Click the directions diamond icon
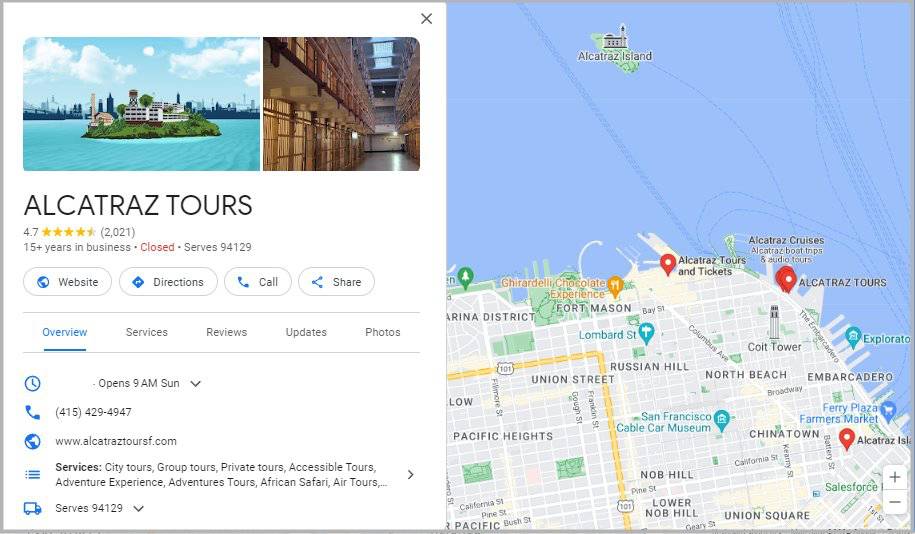The height and width of the screenshot is (534, 915). click(x=138, y=282)
